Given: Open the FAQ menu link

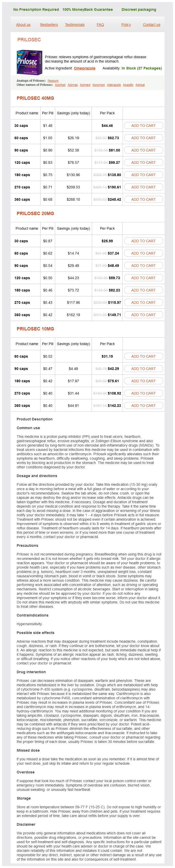Looking at the screenshot, I should [x=100, y=25].
